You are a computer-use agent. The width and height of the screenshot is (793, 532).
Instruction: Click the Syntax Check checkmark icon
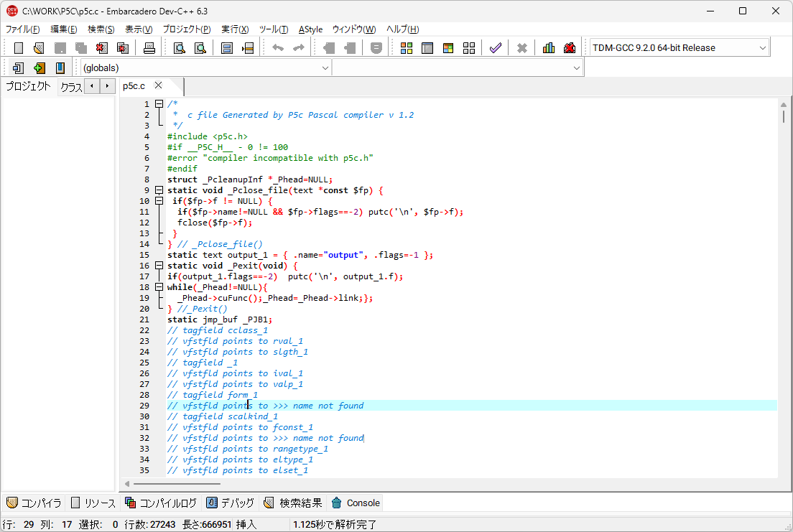tap(496, 48)
